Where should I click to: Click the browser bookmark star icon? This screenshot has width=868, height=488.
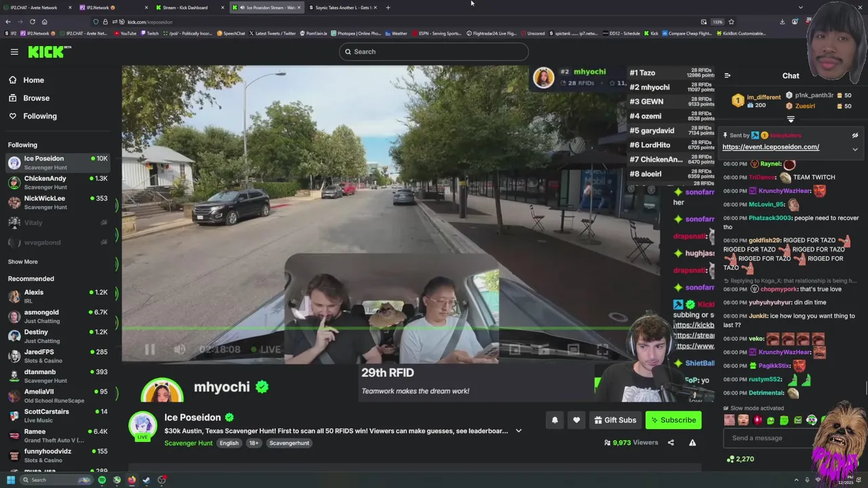(731, 22)
